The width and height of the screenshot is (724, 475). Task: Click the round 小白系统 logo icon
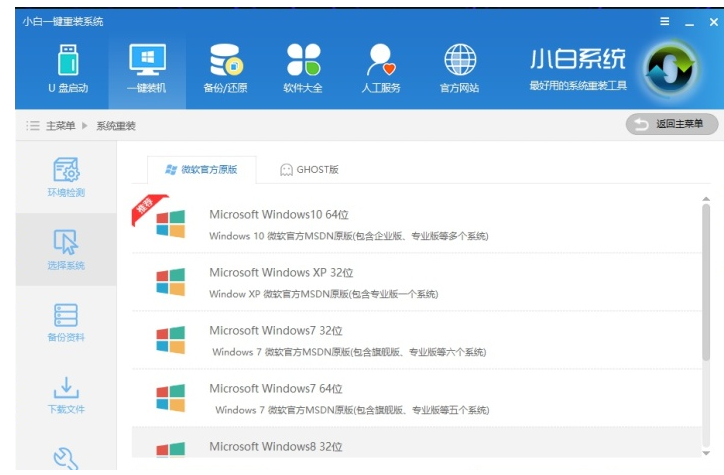coord(670,68)
